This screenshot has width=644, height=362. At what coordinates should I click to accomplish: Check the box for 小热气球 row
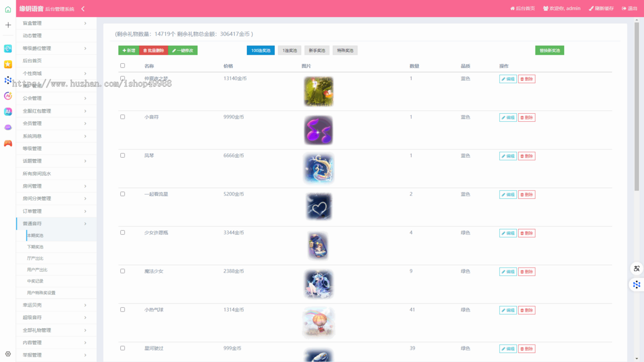point(122,310)
